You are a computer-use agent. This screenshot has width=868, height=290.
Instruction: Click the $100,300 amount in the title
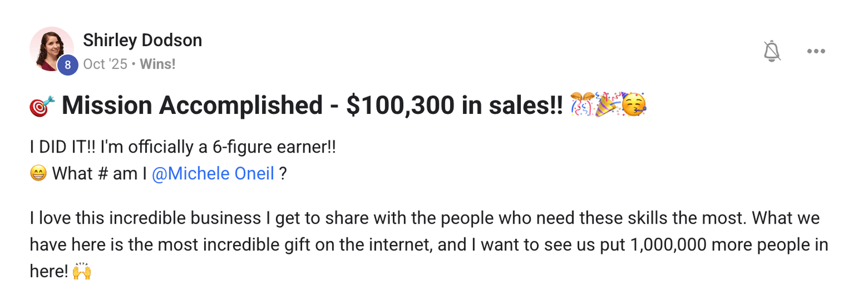(x=394, y=106)
